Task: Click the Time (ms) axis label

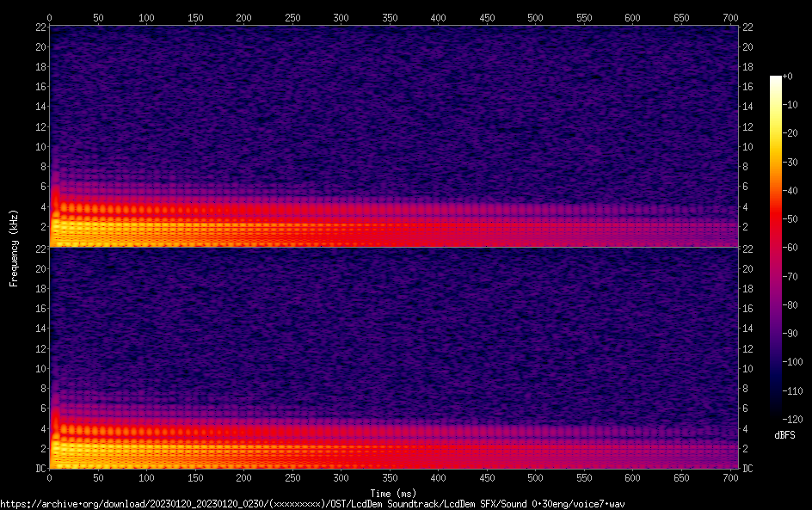Action: click(393, 493)
